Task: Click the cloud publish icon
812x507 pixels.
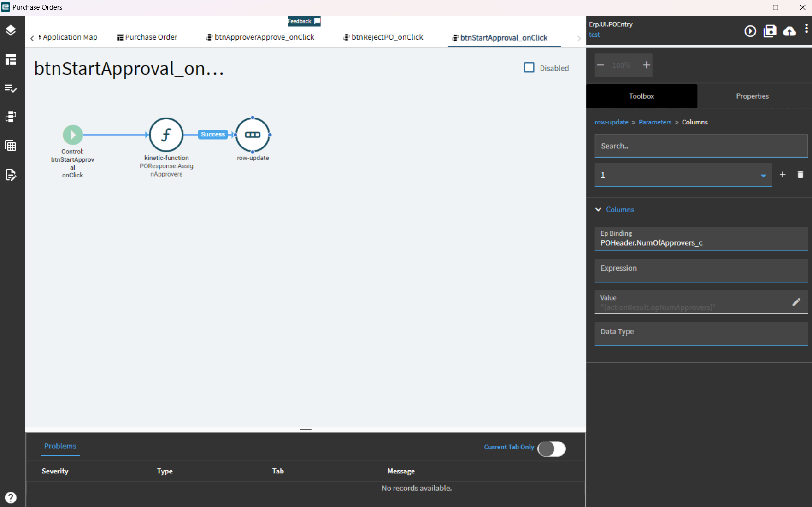Action: [x=789, y=31]
